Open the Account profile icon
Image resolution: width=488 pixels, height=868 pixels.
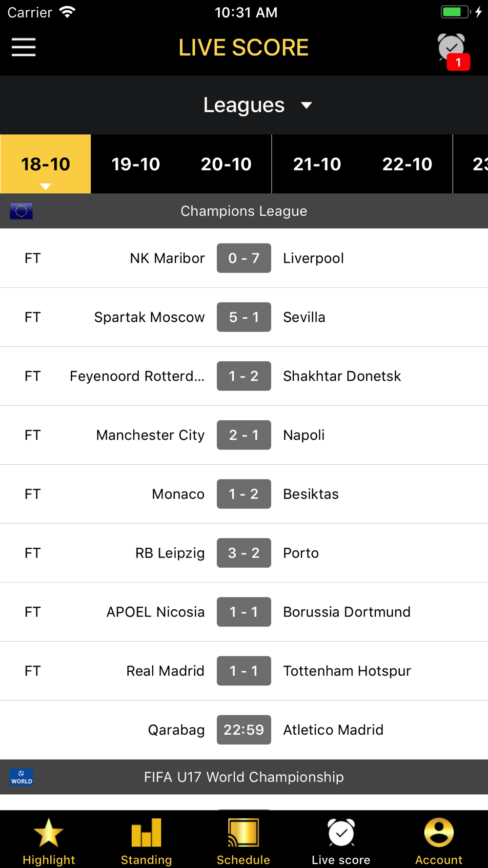point(439,833)
